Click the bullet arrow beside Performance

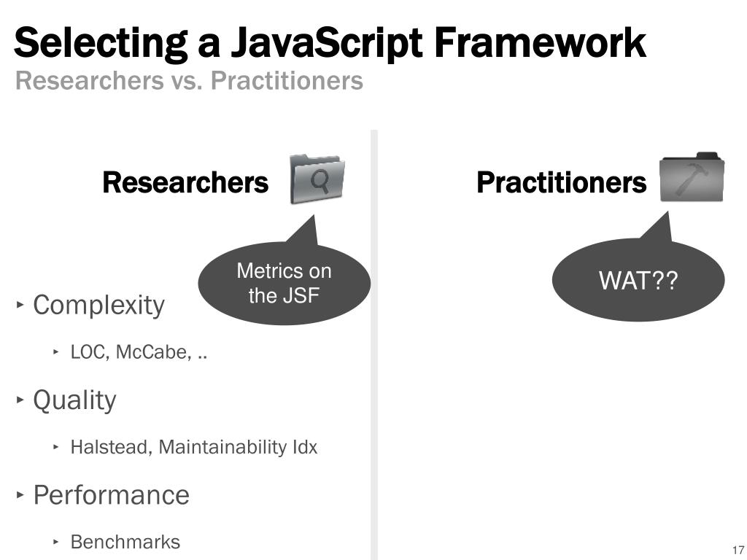20,494
